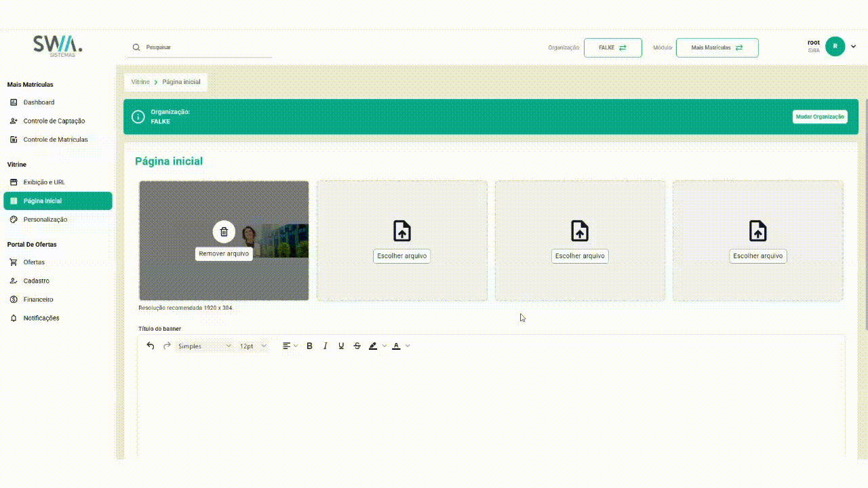Click the first banner image thumbnail
Viewport: 868px width, 488px height.
(x=224, y=241)
